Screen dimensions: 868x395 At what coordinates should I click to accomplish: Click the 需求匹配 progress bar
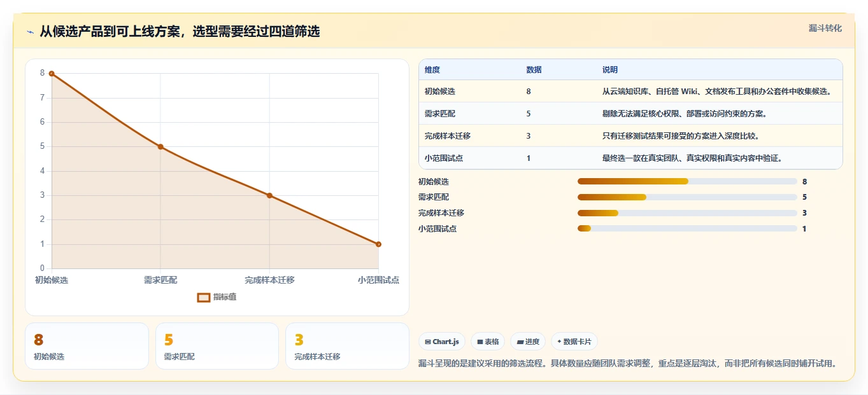click(x=687, y=197)
